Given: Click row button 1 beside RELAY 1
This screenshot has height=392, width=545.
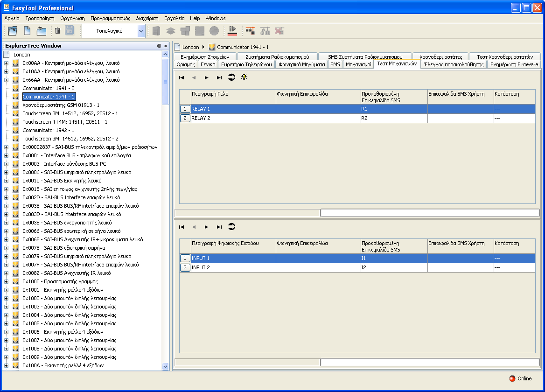Looking at the screenshot, I should [x=185, y=109].
